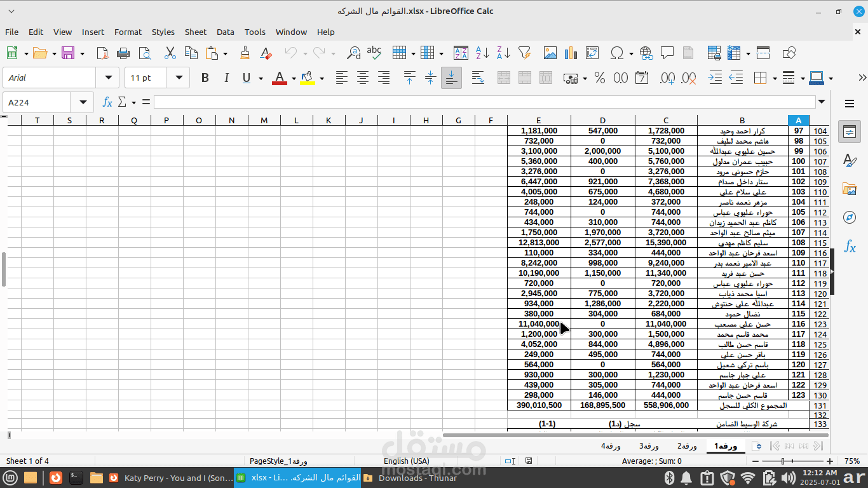The width and height of the screenshot is (868, 488).
Task: Switch to sheet tab ورقة2
Action: coord(687,446)
